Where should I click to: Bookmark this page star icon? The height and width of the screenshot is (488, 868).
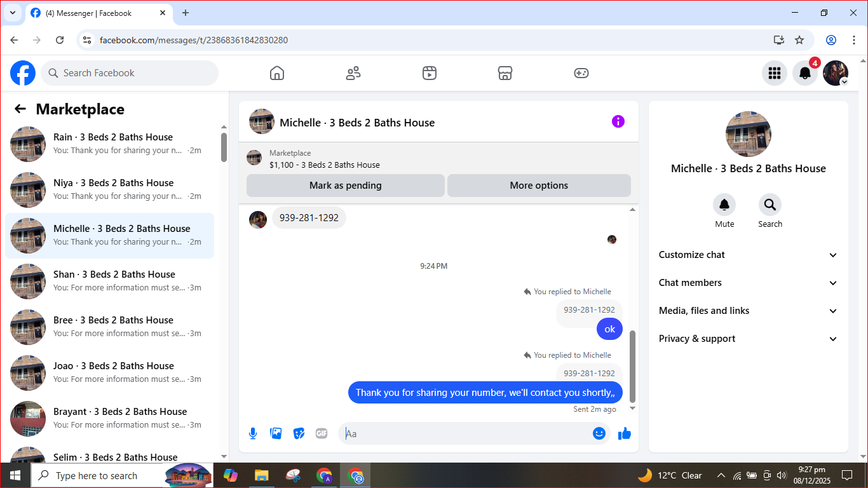(799, 40)
